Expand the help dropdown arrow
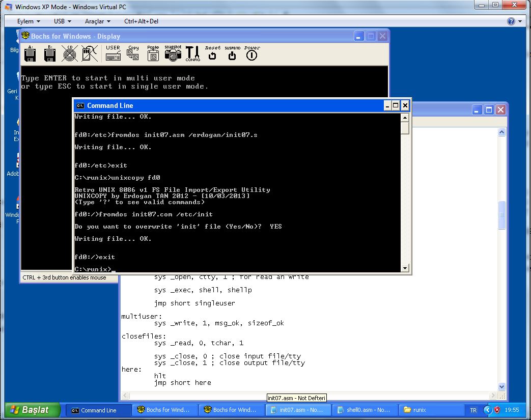Viewport: 531px width, 420px height. pyautogui.click(x=520, y=21)
